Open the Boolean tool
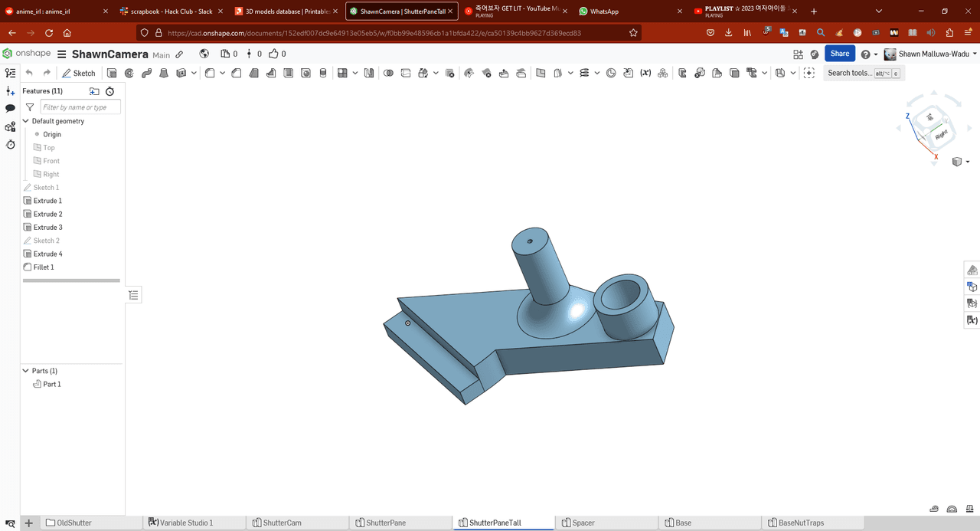980x531 pixels. [x=388, y=74]
